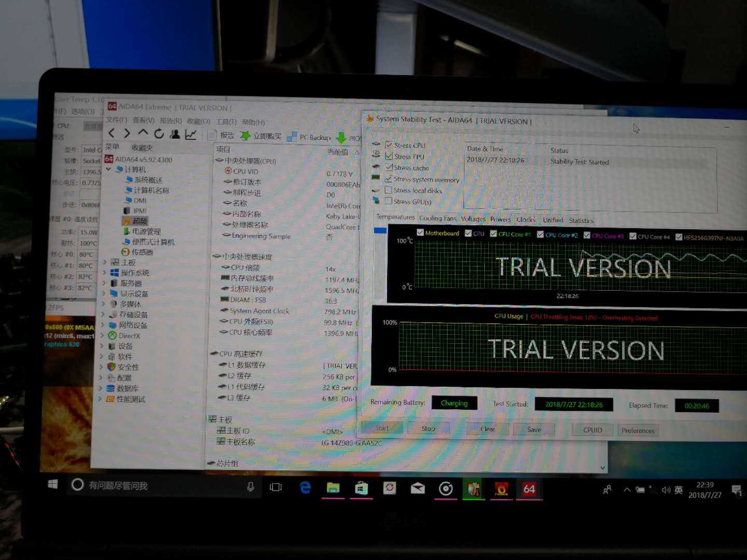Click the scroll-down arrow of AIDA64 details list

click(x=602, y=468)
